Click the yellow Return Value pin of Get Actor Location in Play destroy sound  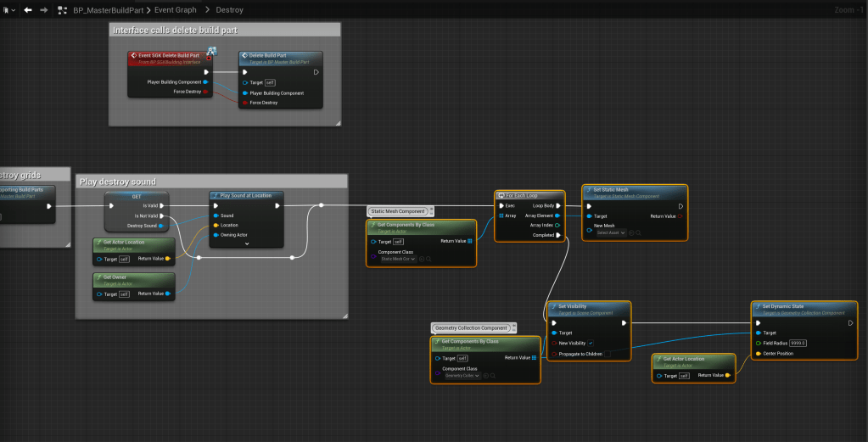click(x=167, y=259)
